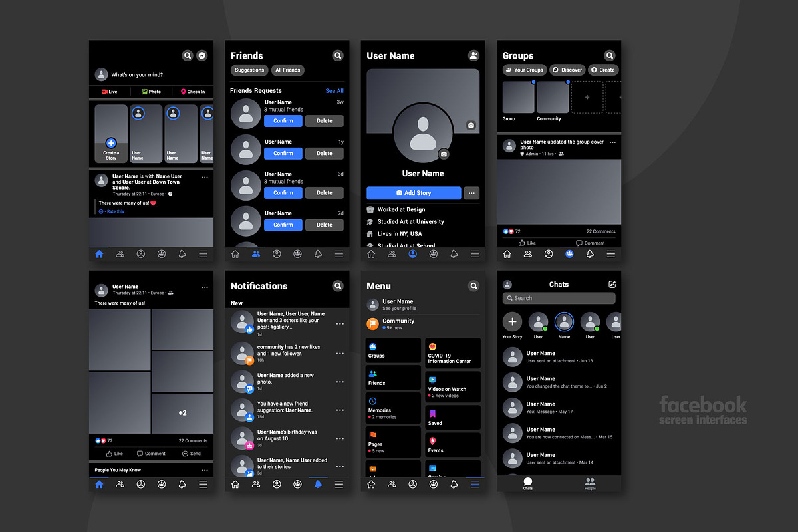This screenshot has width=798, height=532.
Task: Open Friends tile in Menu
Action: pos(393,378)
